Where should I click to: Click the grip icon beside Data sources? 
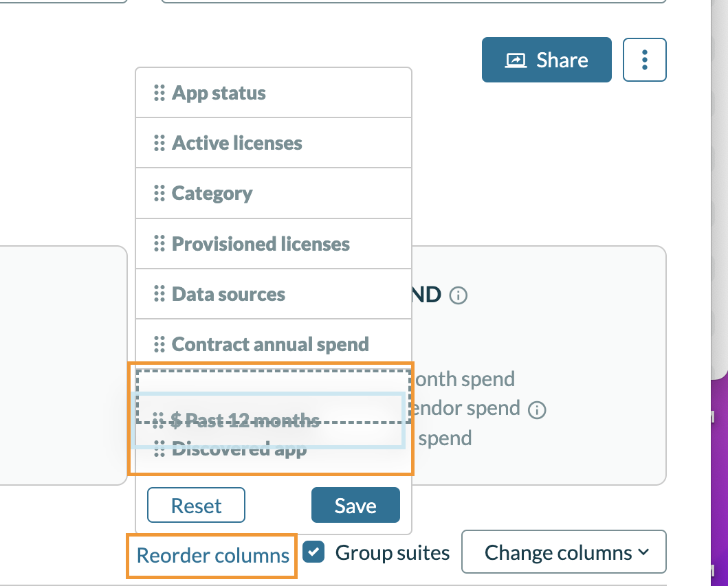tap(159, 294)
